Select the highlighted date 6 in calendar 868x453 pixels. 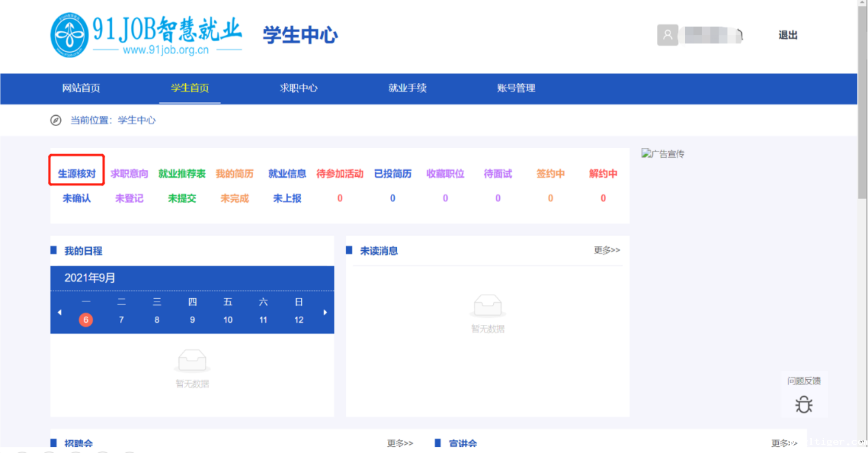click(86, 320)
